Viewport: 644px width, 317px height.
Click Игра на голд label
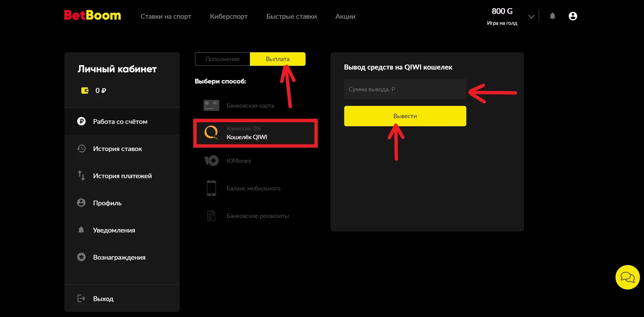pos(502,23)
